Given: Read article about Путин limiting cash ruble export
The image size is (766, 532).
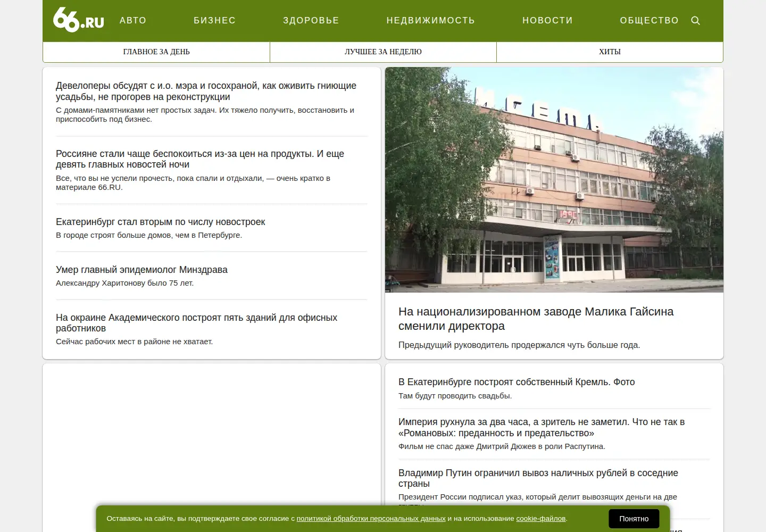Looking at the screenshot, I should (538, 478).
